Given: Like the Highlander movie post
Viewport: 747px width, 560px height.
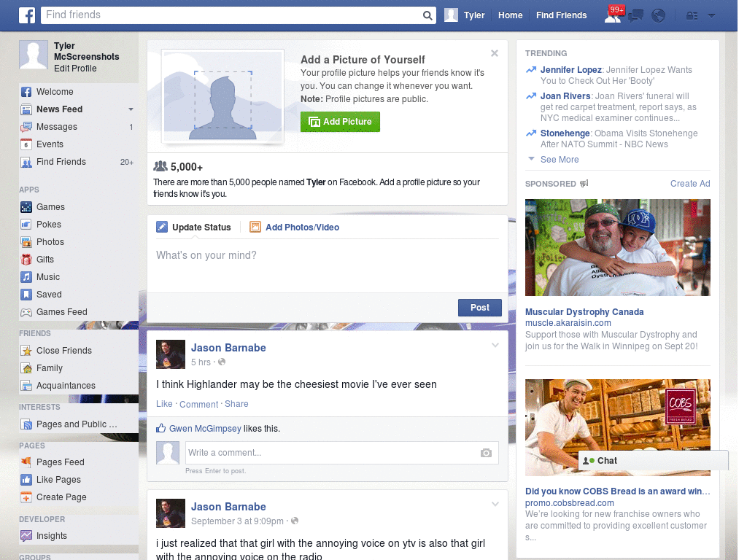Looking at the screenshot, I should click(x=164, y=404).
